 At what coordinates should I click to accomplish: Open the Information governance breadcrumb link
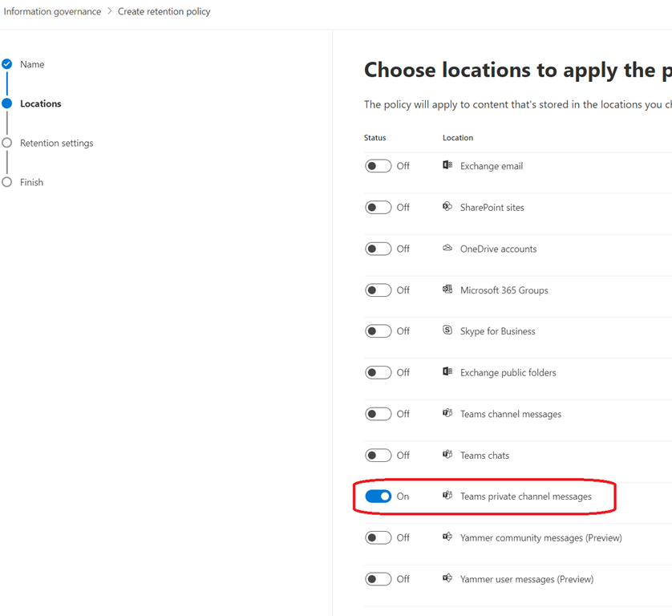click(x=52, y=12)
